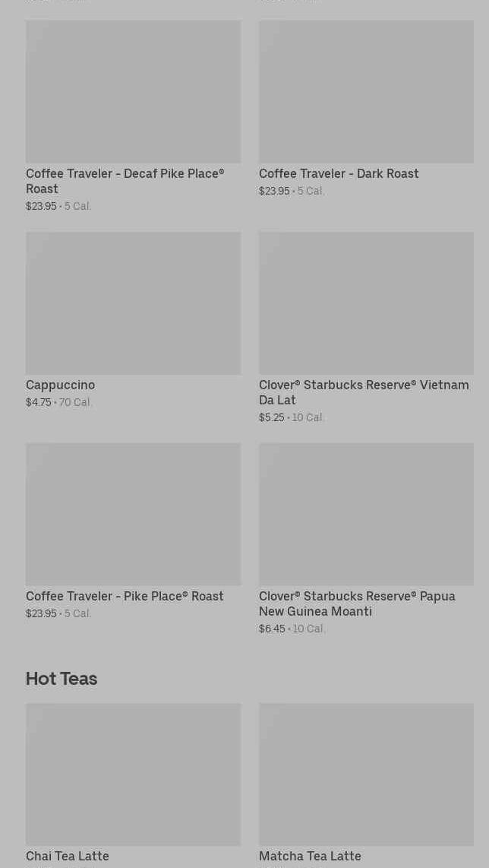This screenshot has width=489, height=868.
Task: Open the Vietnam Da Lat product image
Action: click(366, 303)
